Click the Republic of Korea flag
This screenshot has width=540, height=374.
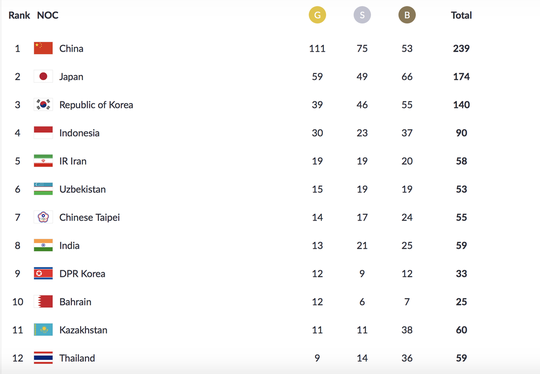(x=43, y=104)
